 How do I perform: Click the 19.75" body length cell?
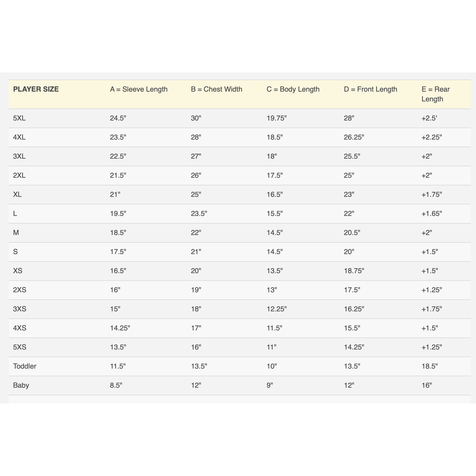[276, 118]
